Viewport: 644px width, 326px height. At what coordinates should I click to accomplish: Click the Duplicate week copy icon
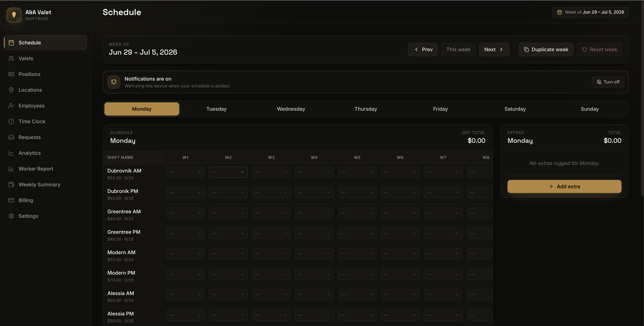click(x=526, y=50)
